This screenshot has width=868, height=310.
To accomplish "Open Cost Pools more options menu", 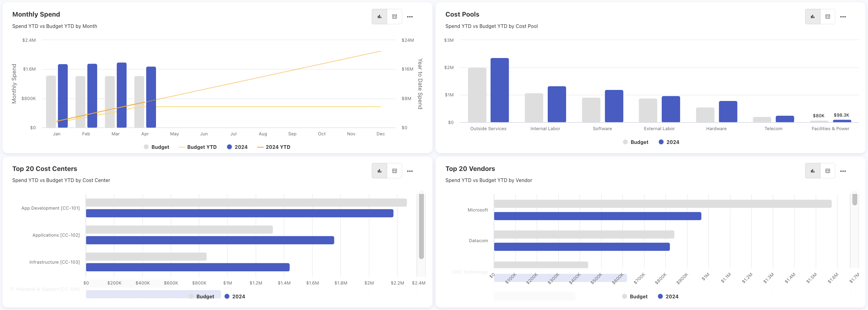I will (x=843, y=17).
